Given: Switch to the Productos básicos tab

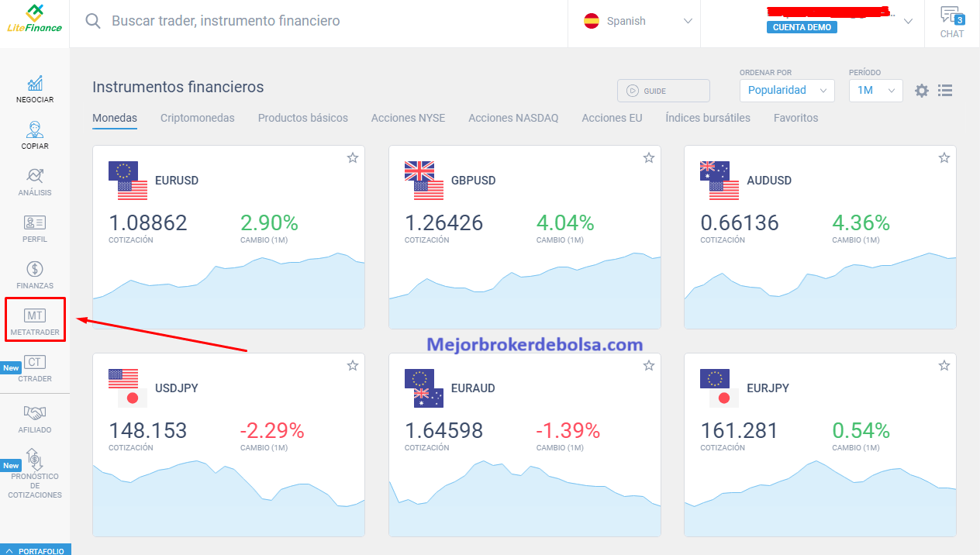Looking at the screenshot, I should pos(303,118).
